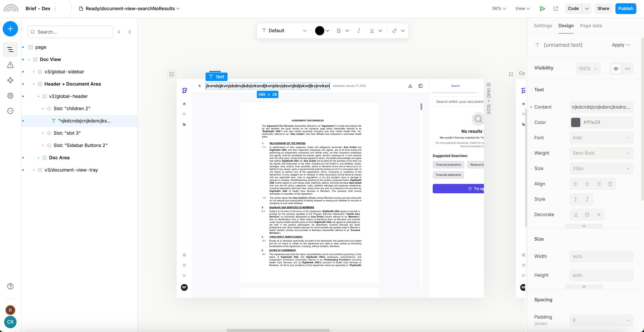This screenshot has width=644, height=332.
Task: Click the help question mark icon
Action: tap(10, 286)
